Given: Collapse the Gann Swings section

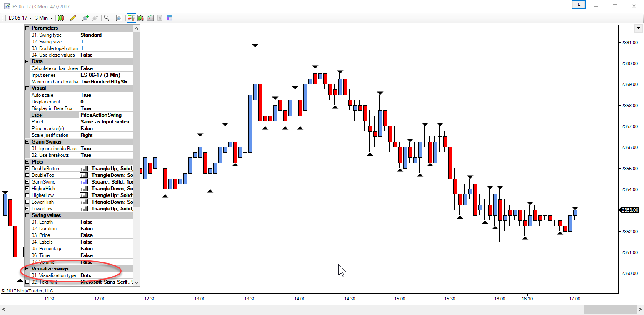Looking at the screenshot, I should pos(27,142).
